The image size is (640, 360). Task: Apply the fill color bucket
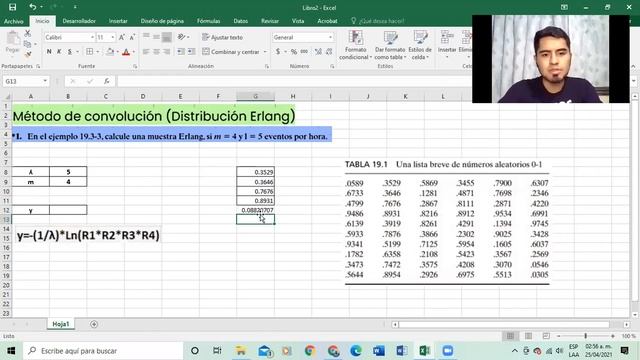[110, 52]
